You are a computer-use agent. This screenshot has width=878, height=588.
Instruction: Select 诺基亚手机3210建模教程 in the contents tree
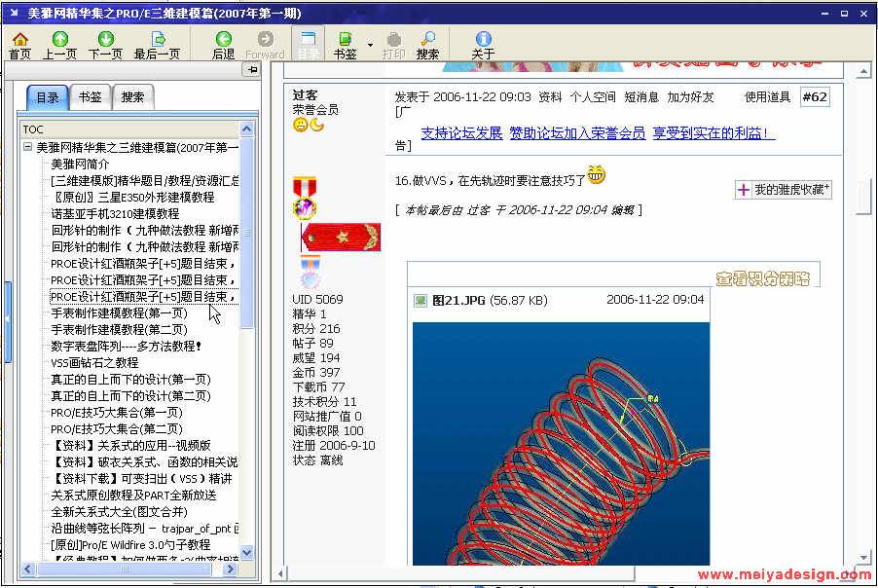(115, 213)
